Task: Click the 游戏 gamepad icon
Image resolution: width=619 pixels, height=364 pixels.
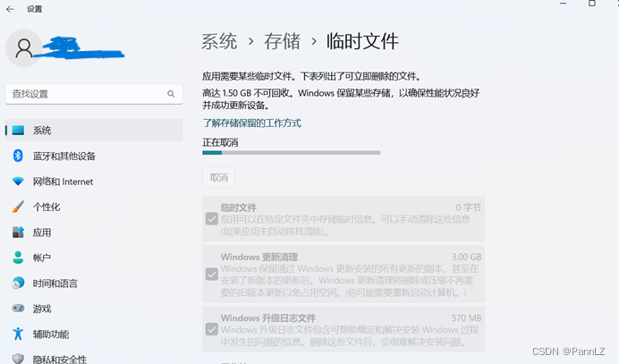Action: click(x=18, y=309)
